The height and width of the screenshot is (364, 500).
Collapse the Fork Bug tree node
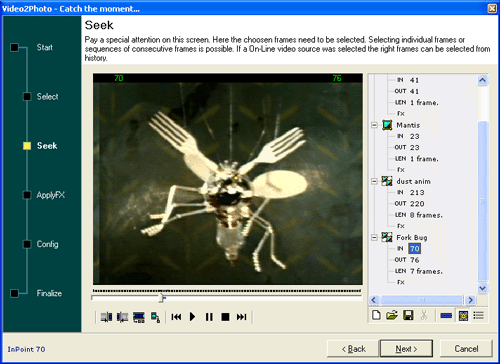pyautogui.click(x=374, y=237)
